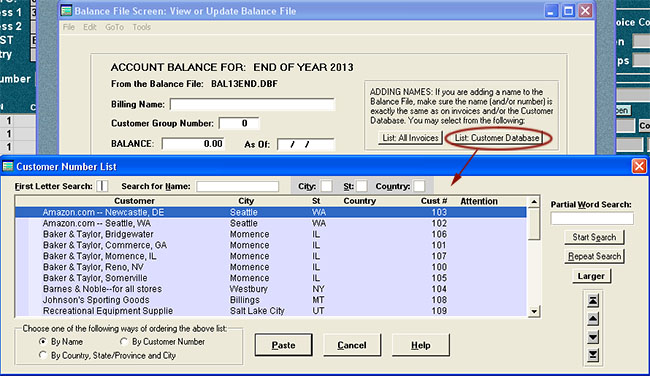Click customer number 108 cell
Viewport: 650px width, 376px height.
click(x=439, y=300)
